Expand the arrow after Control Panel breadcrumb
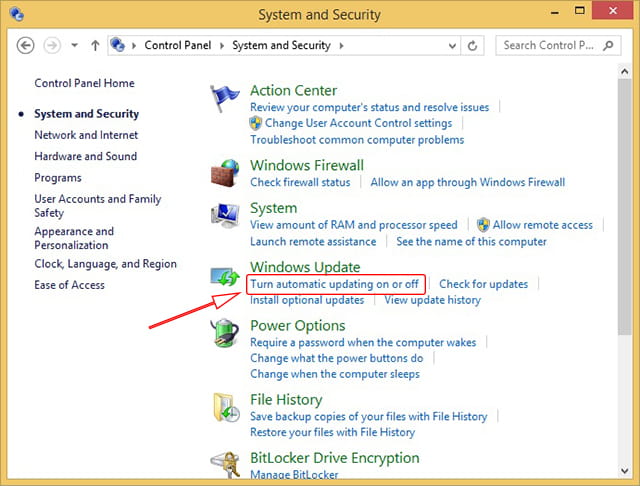Image resolution: width=640 pixels, height=486 pixels. (x=222, y=45)
